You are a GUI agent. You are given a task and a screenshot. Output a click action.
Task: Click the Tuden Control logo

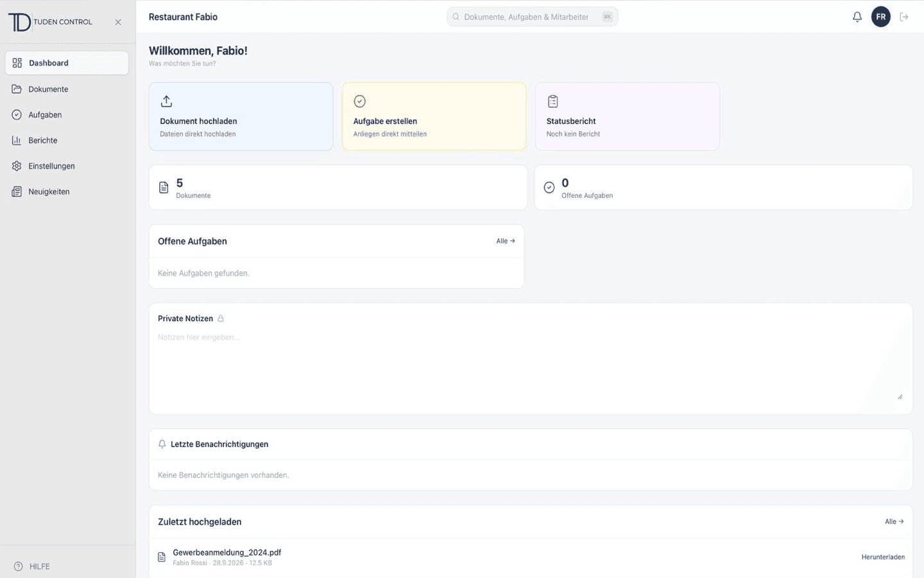50,22
